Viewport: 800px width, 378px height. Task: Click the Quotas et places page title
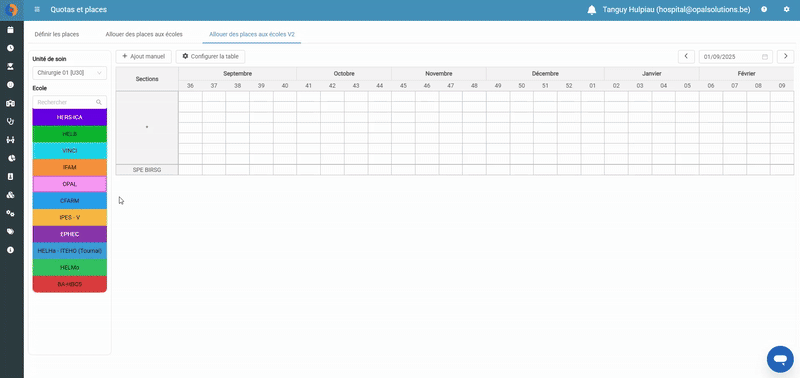[79, 10]
